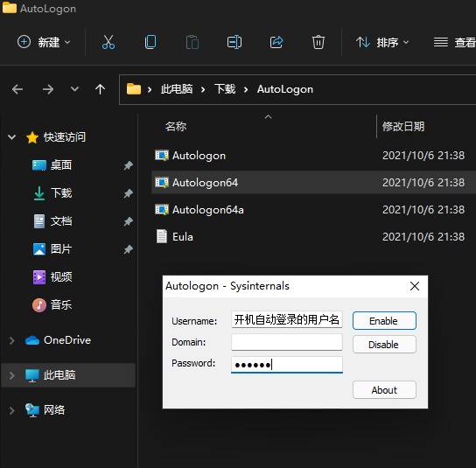Click 此电脑 in the address breadcrumb
This screenshot has width=476, height=468.
177,89
